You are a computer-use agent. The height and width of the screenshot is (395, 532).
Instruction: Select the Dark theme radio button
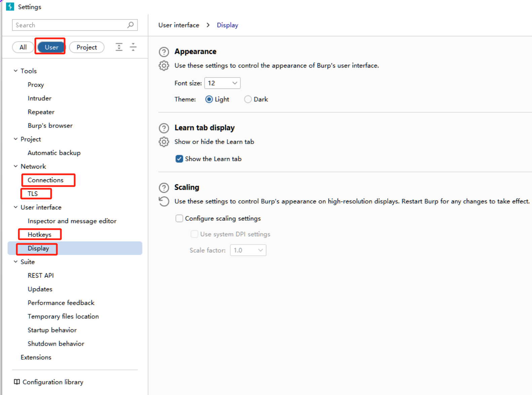pos(248,99)
